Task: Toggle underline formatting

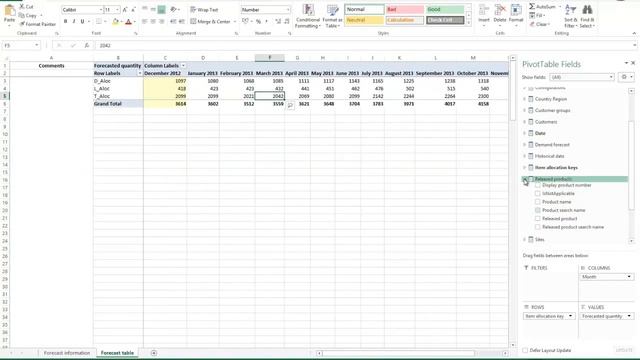Action: pos(82,21)
